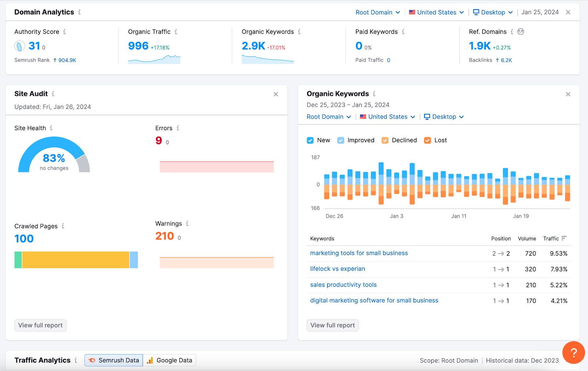The image size is (588, 371).
Task: Click the info icon beside Crawled Pages
Action: click(63, 226)
